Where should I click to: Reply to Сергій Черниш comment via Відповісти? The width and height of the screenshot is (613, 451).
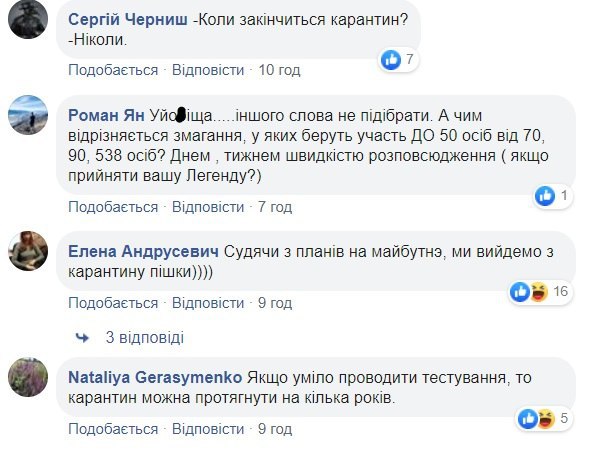point(208,70)
